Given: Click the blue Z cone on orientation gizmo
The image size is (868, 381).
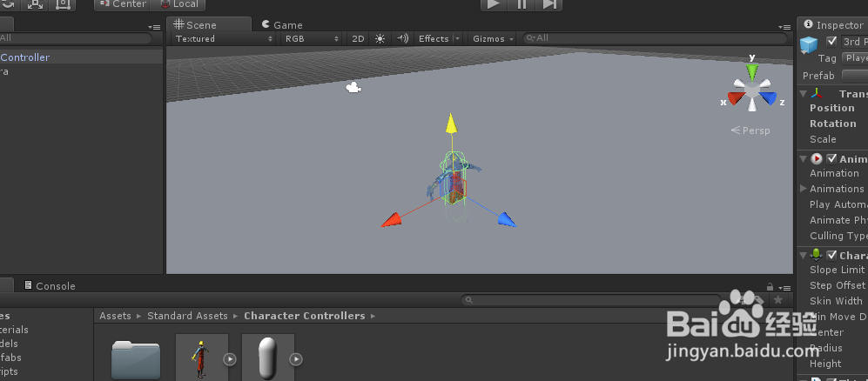Looking at the screenshot, I should pos(769,98).
